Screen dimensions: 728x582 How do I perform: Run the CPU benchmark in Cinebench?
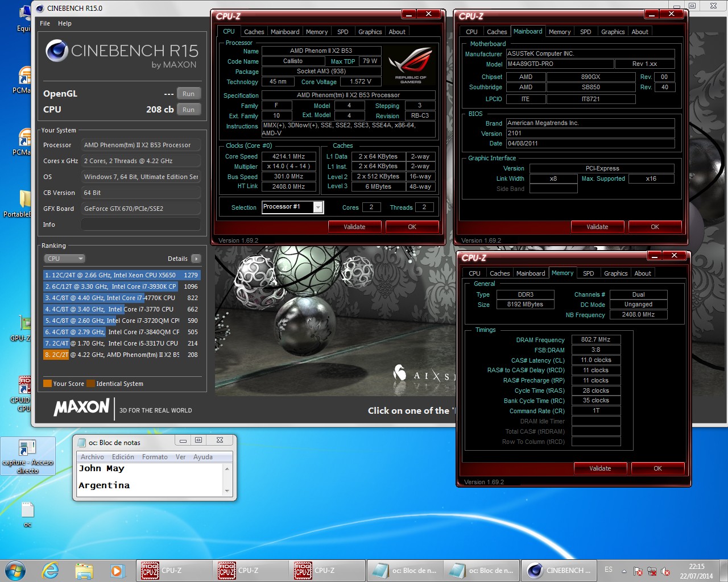pos(188,110)
